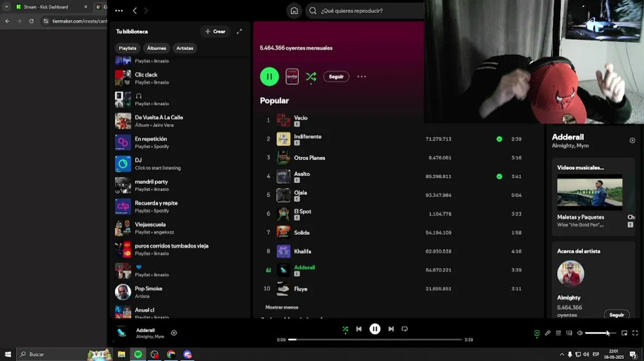Start the DJ entry in the library
644x361 pixels.
click(x=181, y=164)
